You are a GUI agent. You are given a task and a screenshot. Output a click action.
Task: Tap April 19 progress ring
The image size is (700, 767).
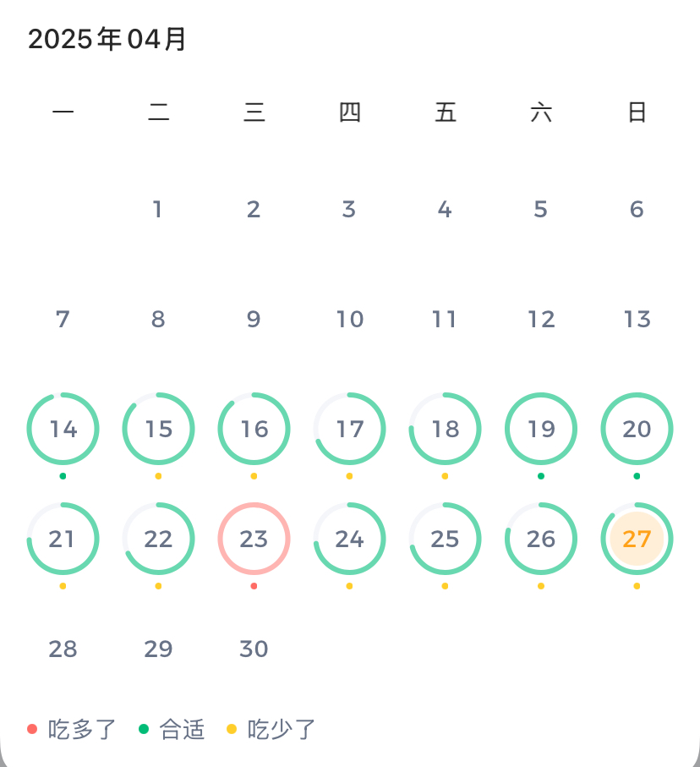pos(541,429)
